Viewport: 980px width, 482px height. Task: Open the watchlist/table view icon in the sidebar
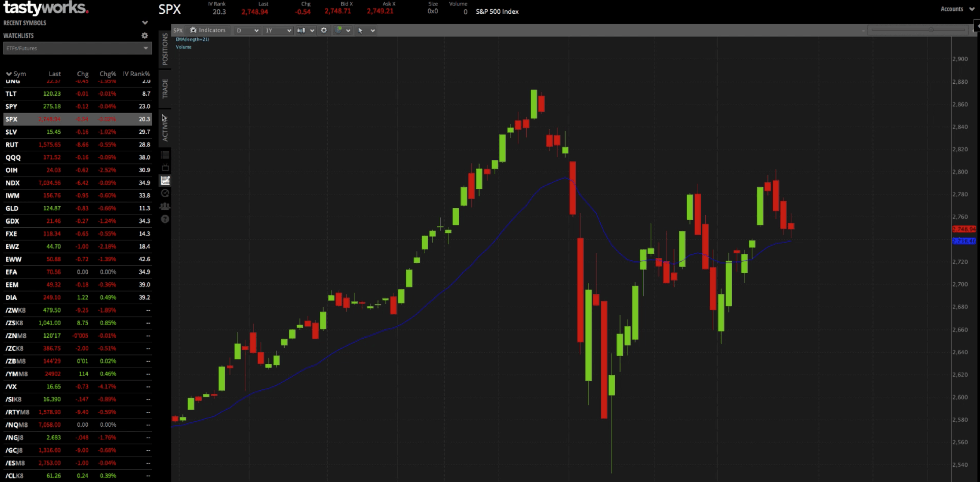(x=165, y=155)
